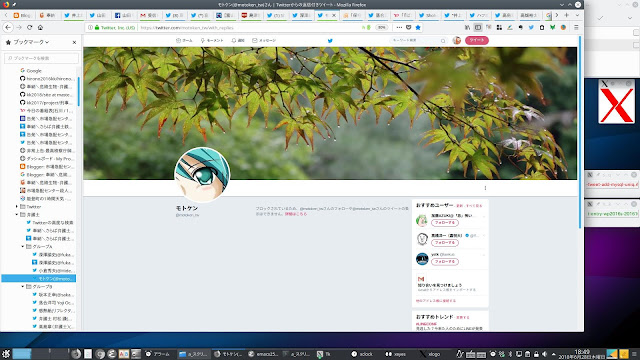Open Twitter Home navigation item
Viewport: 640px width, 360px height.
pos(184,40)
